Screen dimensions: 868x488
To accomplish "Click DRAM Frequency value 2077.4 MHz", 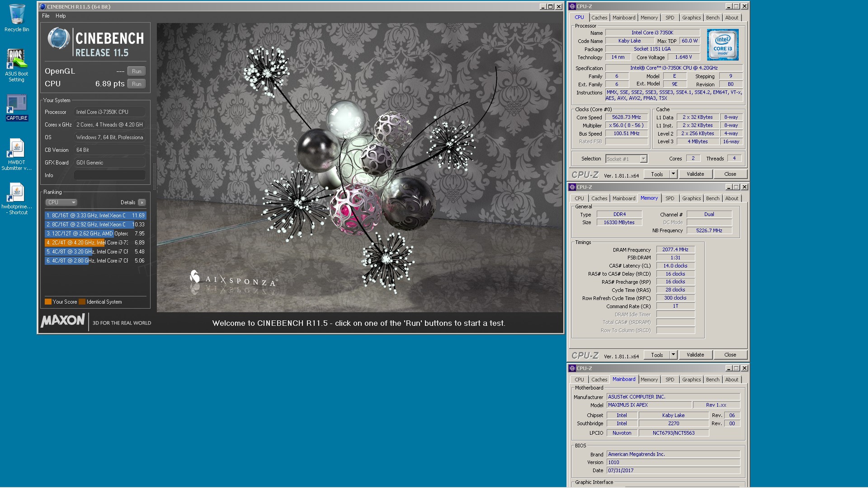I will 675,249.
